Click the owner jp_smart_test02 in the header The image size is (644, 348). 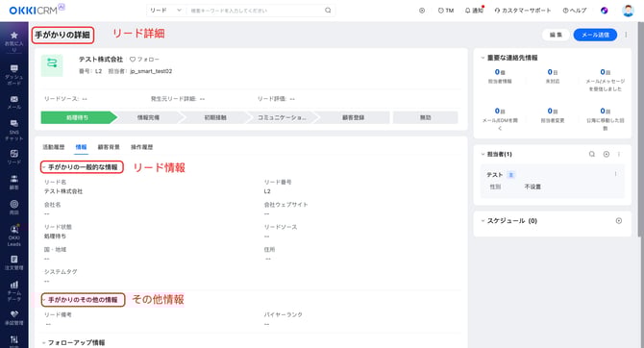pos(151,71)
